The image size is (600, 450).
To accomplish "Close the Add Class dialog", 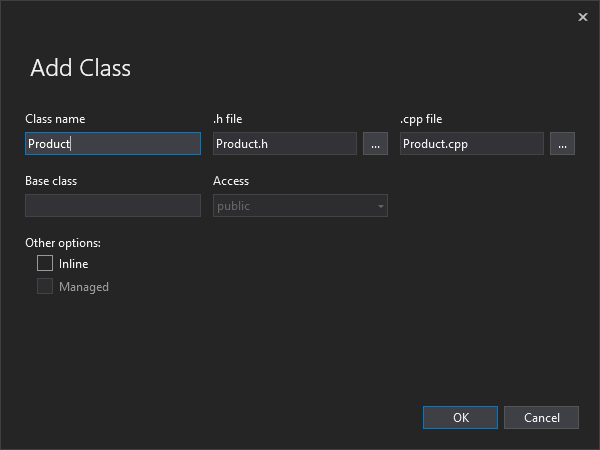I will tap(582, 17).
